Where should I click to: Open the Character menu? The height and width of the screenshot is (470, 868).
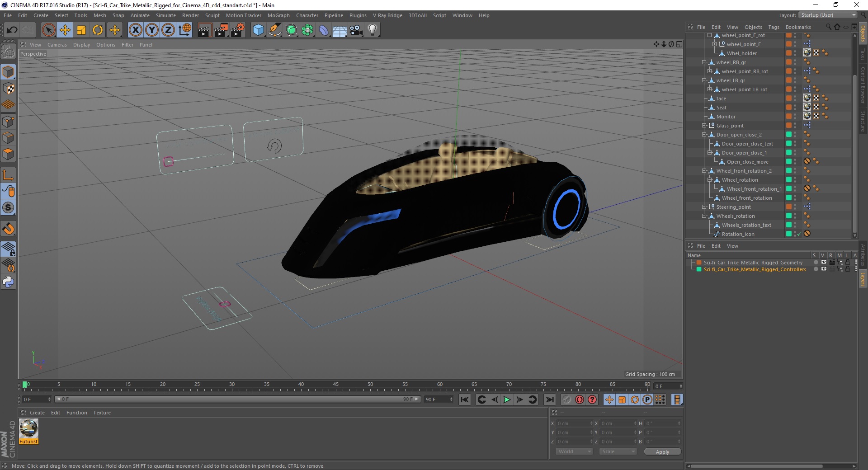(307, 15)
